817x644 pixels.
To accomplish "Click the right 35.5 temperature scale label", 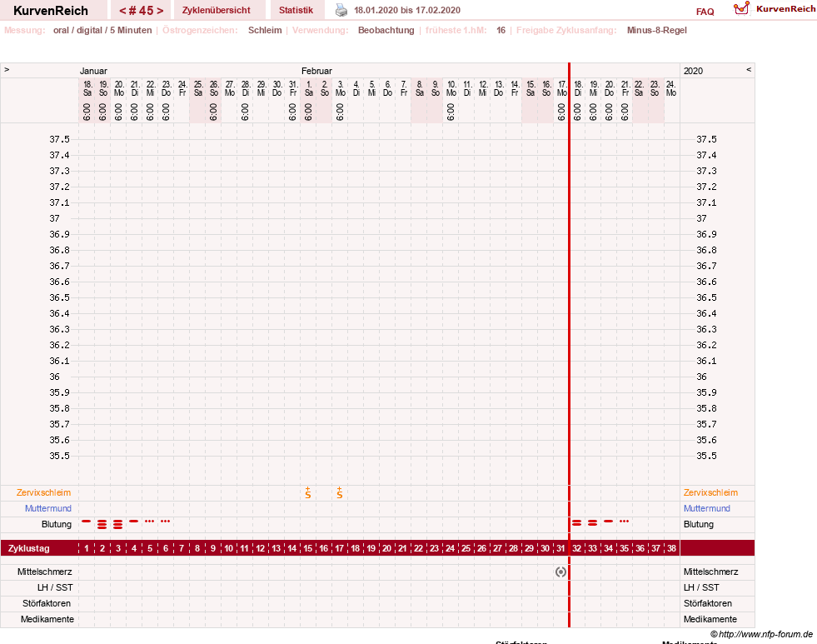I will click(706, 456).
